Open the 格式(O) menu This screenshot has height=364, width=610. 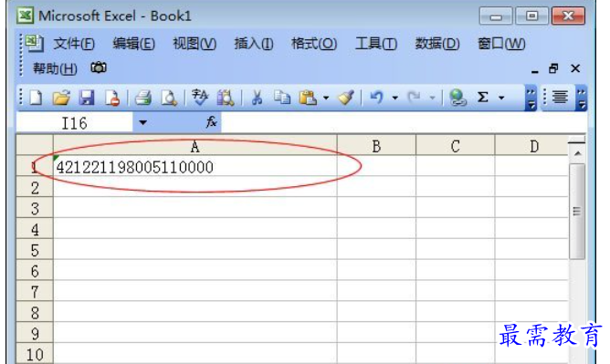coord(314,44)
